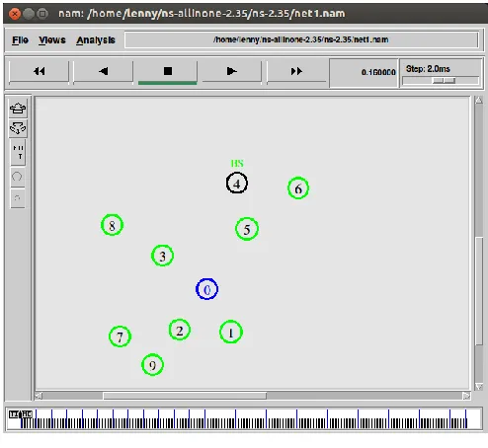
Task: Click the zoom in tool icon
Action: coord(18,109)
